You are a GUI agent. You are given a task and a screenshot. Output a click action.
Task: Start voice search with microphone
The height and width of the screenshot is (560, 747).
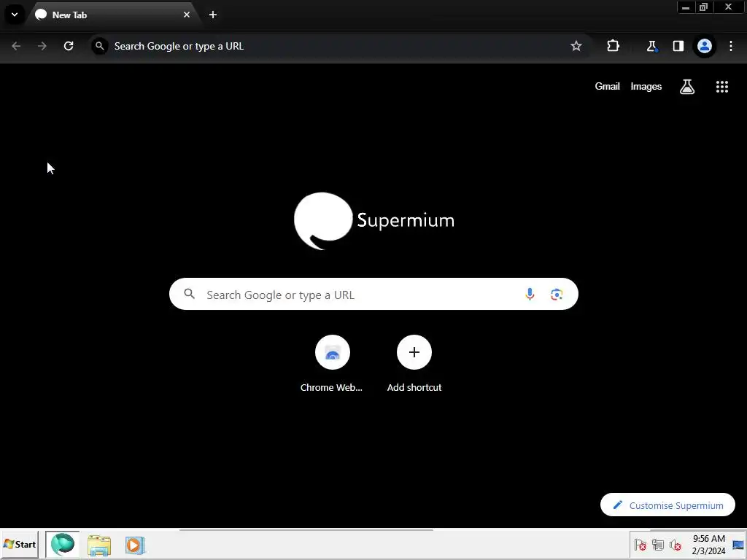530,295
